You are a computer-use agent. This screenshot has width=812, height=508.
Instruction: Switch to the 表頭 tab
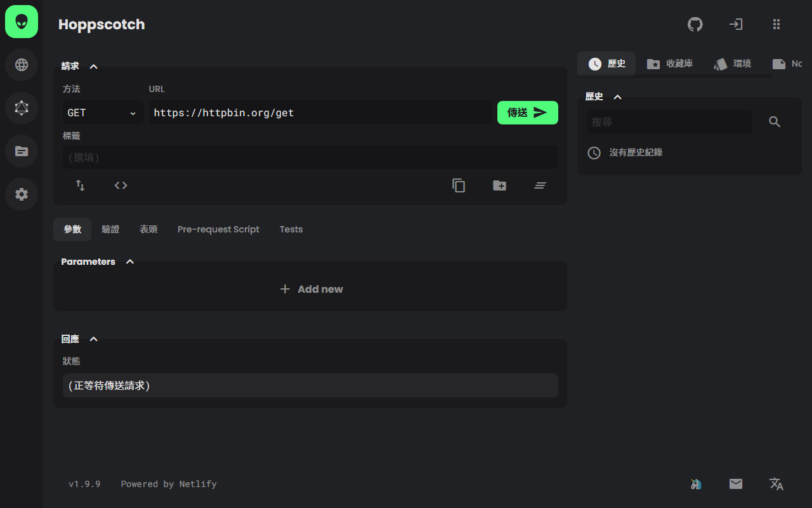(148, 229)
